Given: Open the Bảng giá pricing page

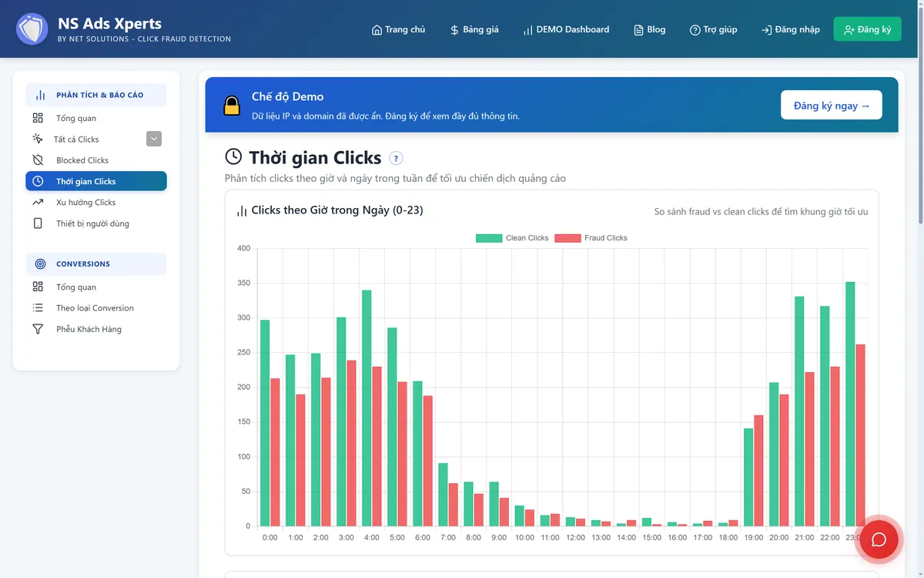Looking at the screenshot, I should [x=474, y=29].
